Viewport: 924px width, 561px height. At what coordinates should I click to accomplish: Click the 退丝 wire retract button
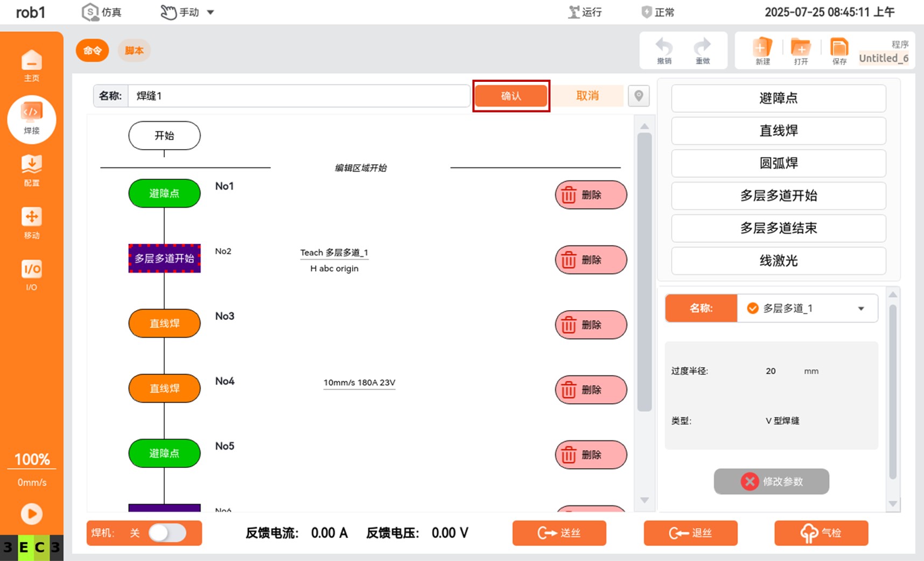click(690, 533)
